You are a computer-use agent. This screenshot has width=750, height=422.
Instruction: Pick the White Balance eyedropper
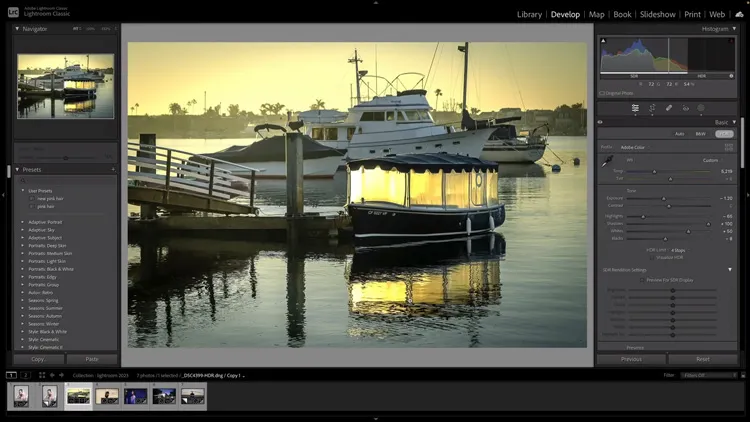(x=607, y=162)
